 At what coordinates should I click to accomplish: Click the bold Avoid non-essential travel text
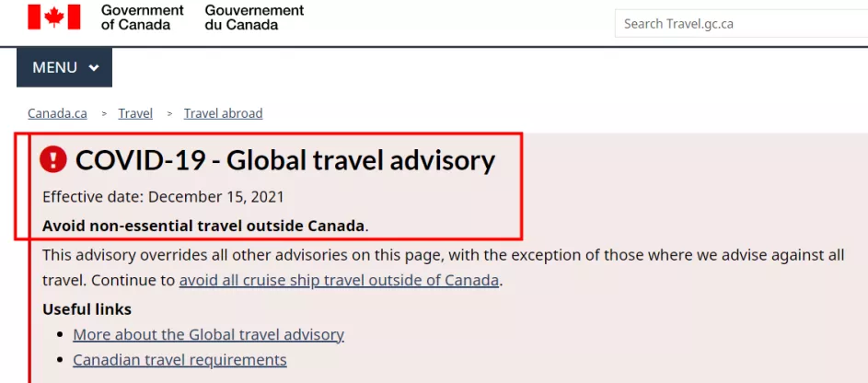(x=203, y=226)
